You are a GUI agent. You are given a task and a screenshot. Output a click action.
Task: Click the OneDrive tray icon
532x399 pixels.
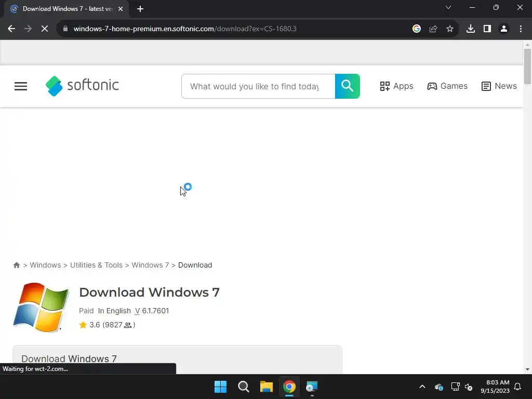point(438,387)
